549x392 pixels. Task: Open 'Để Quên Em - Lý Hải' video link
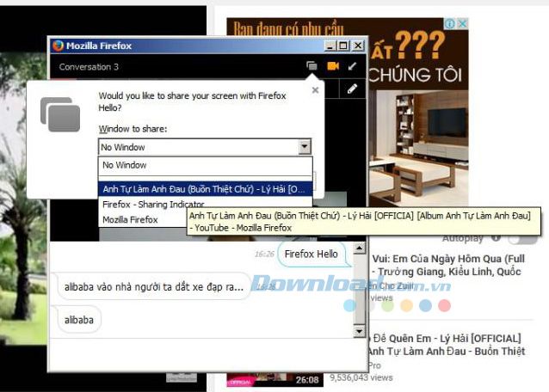click(447, 345)
